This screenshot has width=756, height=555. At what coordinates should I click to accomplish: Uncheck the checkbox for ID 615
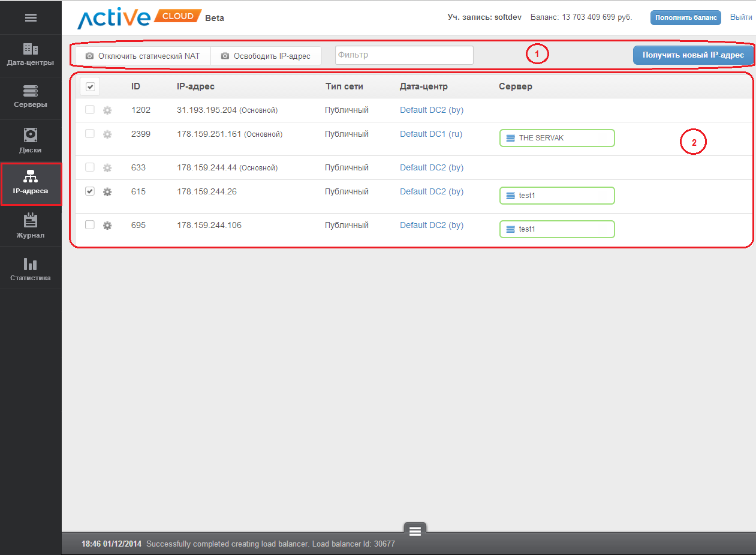point(90,191)
